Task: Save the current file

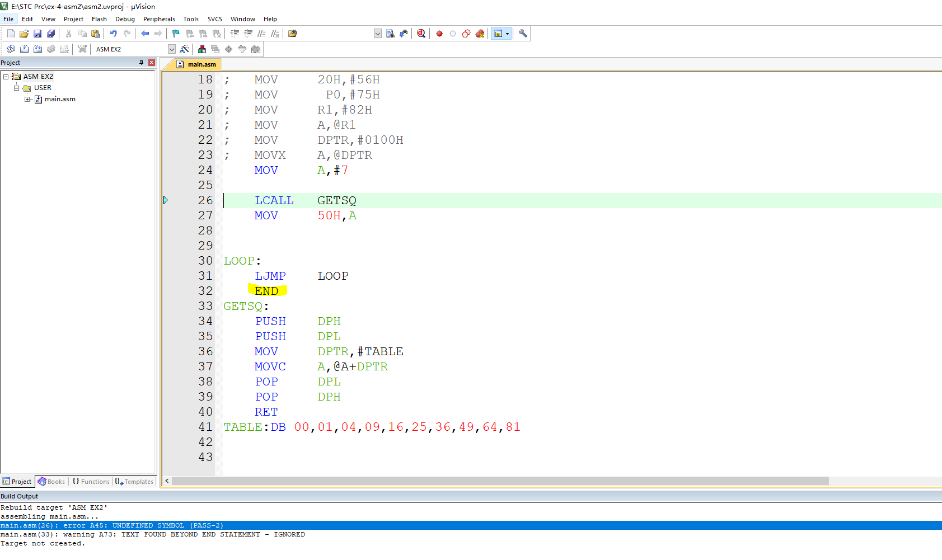Action: pyautogui.click(x=38, y=34)
